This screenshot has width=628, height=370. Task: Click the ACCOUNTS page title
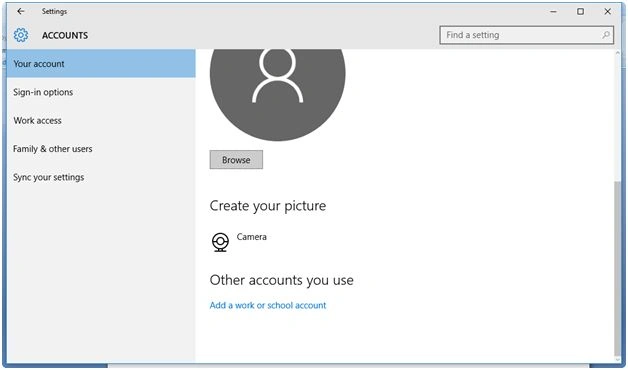(x=65, y=36)
